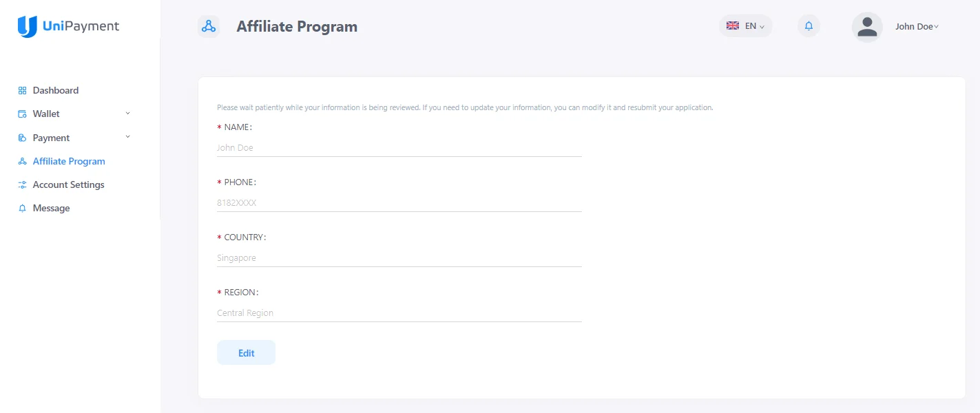
Task: Expand the Wallet submenu chevron
Action: click(127, 113)
